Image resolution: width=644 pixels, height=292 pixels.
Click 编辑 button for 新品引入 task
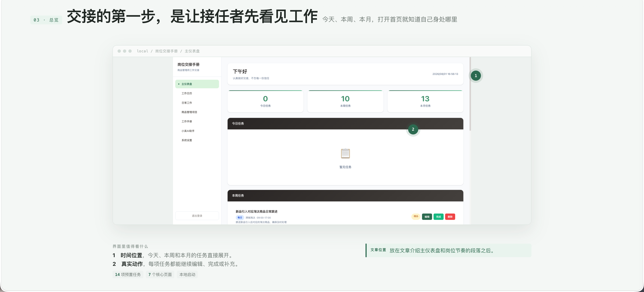point(427,217)
